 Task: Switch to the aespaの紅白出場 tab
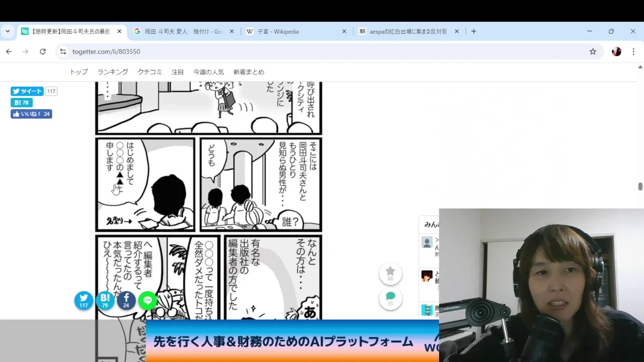408,31
